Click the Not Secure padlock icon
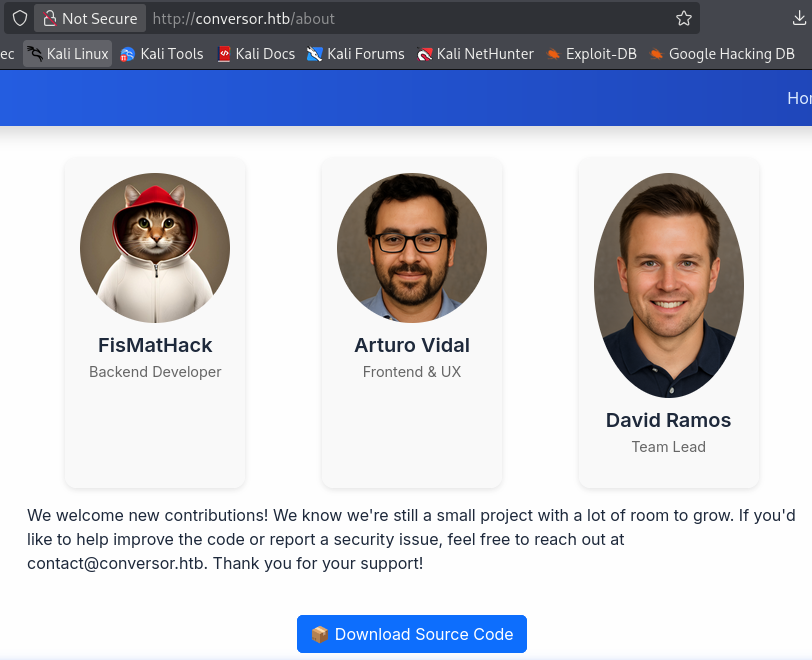Viewport: 812px width, 660px height. 49,19
